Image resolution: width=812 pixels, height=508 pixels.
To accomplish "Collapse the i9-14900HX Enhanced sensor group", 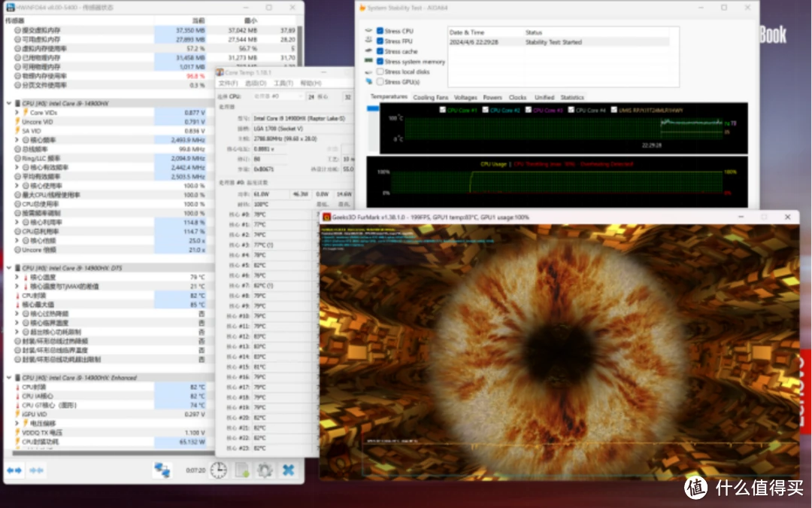I will (x=9, y=377).
